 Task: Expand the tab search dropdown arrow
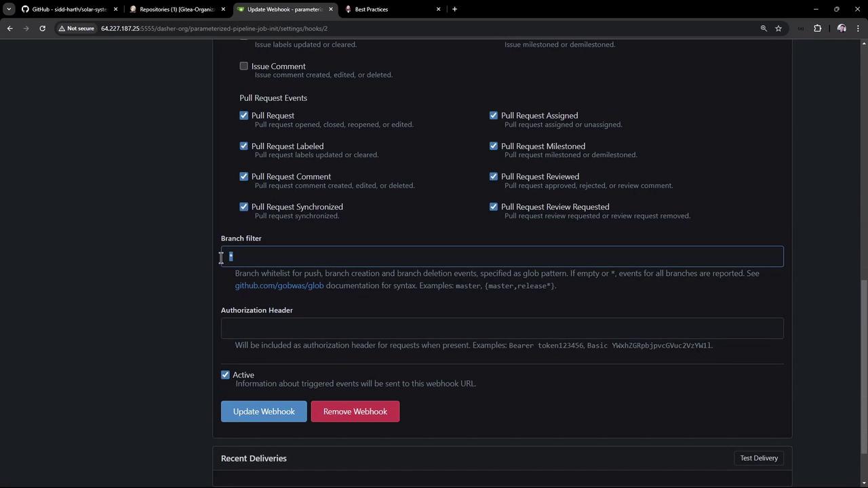tap(9, 9)
